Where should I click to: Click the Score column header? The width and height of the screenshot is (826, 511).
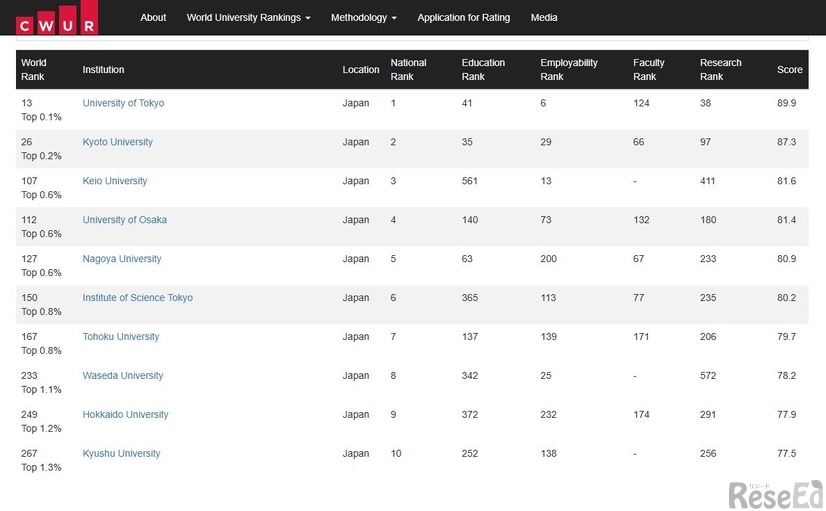point(790,70)
